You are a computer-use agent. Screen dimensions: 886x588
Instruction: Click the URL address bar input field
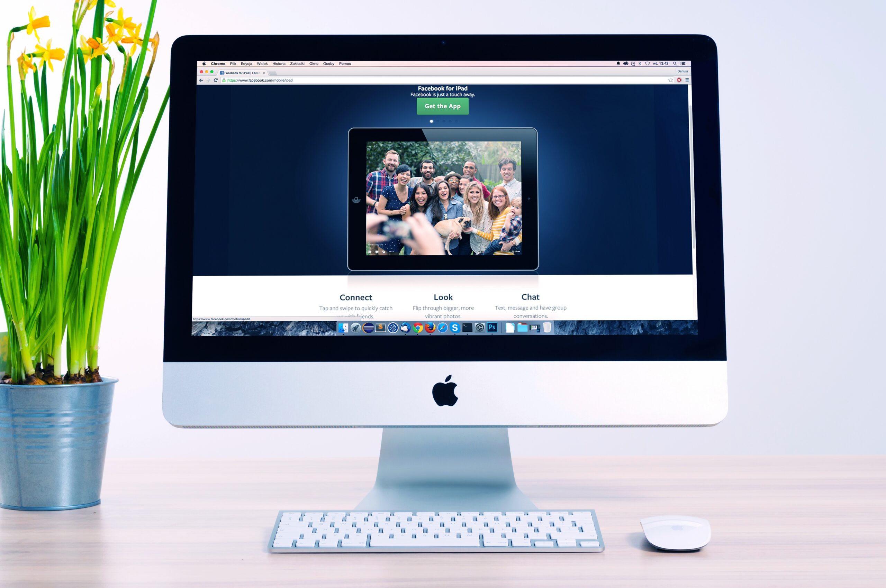(x=443, y=80)
